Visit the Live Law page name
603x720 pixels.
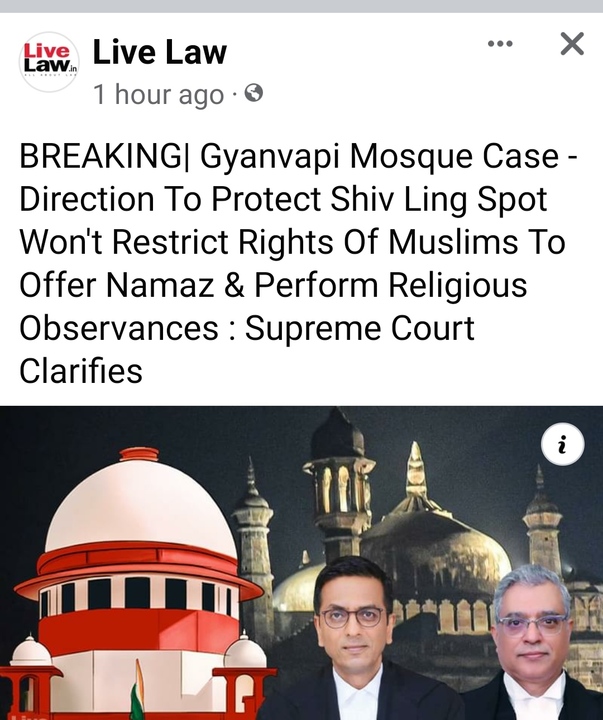159,52
